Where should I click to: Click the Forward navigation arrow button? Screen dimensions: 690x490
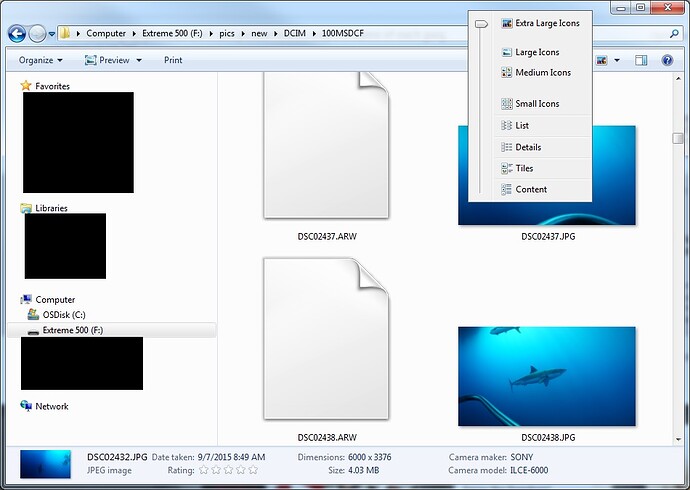click(37, 33)
